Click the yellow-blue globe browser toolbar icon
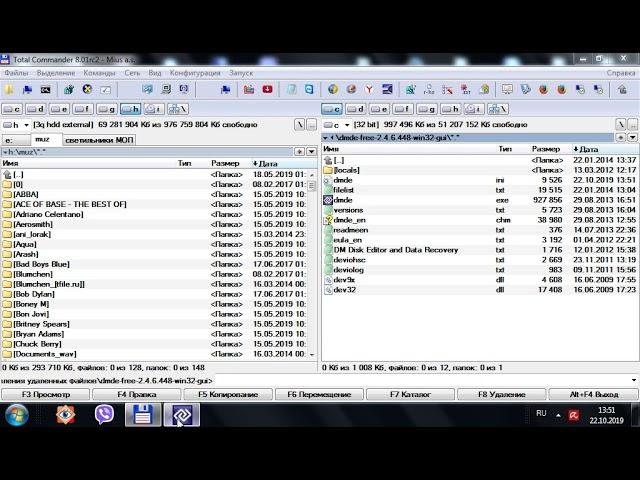 (333, 89)
